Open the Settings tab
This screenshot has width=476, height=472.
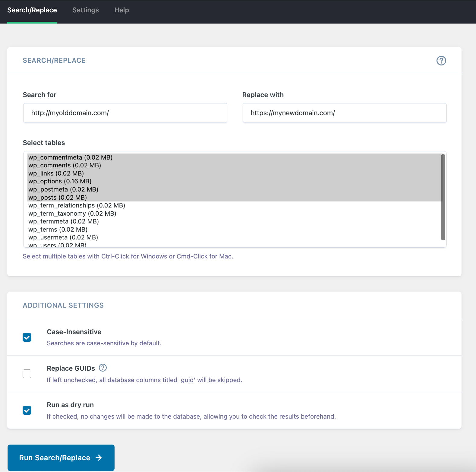pyautogui.click(x=85, y=10)
